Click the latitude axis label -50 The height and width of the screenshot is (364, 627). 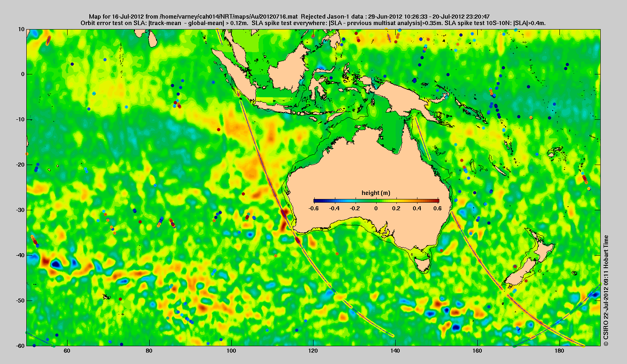[20, 301]
